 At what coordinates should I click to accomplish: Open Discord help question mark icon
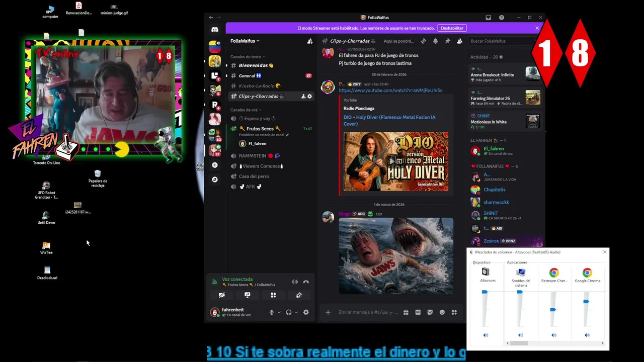click(501, 18)
